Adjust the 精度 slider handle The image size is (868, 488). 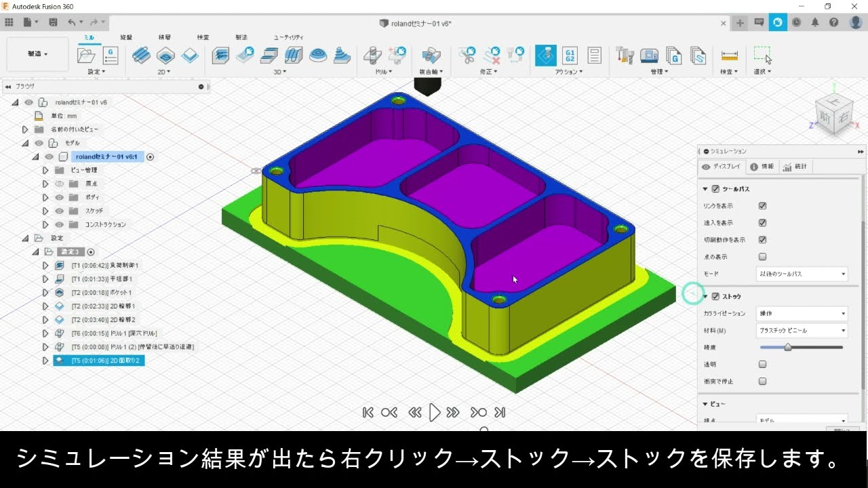(787, 347)
